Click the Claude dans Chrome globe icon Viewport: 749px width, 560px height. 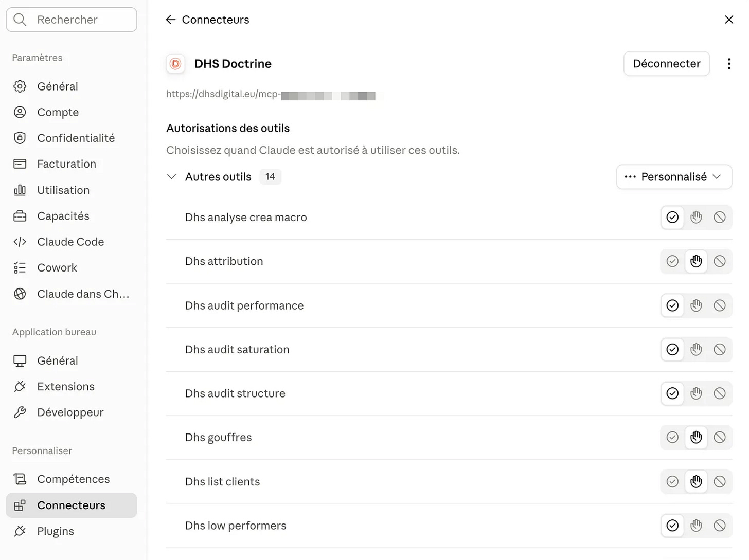pyautogui.click(x=20, y=294)
